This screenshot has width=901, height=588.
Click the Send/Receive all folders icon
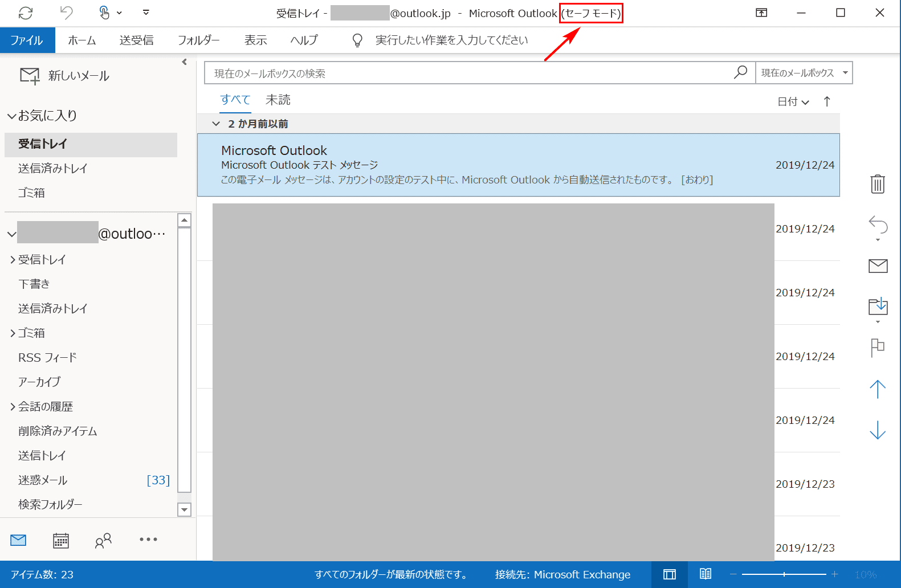(x=26, y=13)
